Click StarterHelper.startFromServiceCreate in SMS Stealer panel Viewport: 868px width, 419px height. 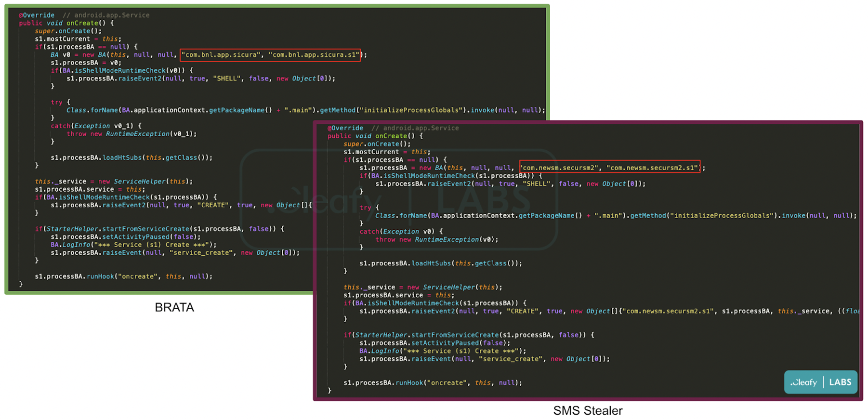pos(427,335)
